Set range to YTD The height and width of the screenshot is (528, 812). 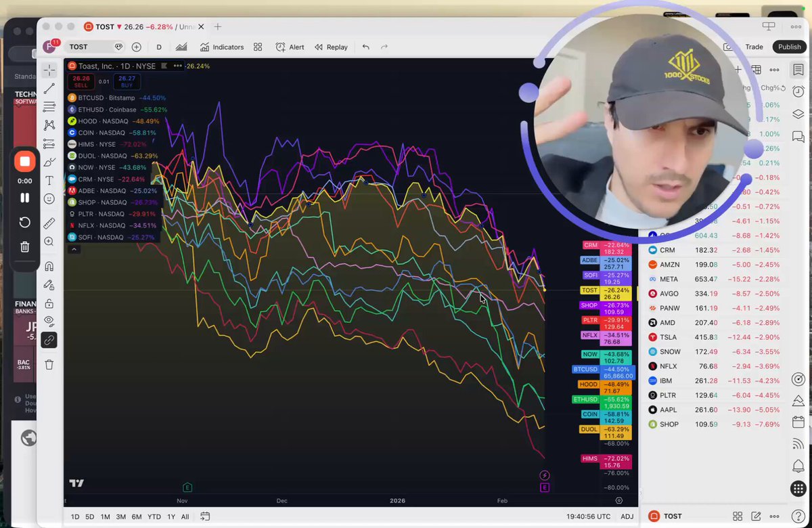click(x=154, y=516)
